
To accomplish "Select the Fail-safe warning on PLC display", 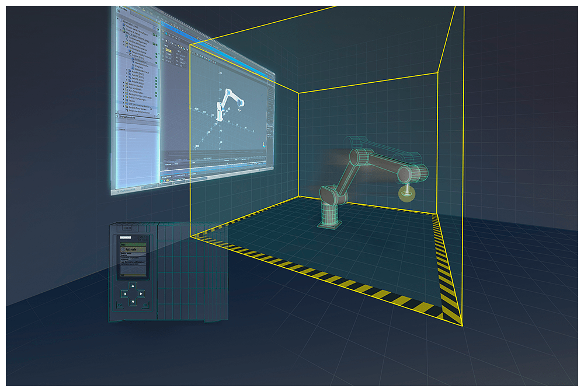I will (128, 249).
